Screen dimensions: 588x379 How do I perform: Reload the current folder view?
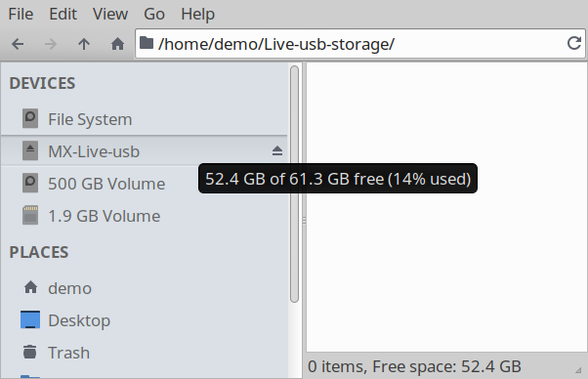573,44
